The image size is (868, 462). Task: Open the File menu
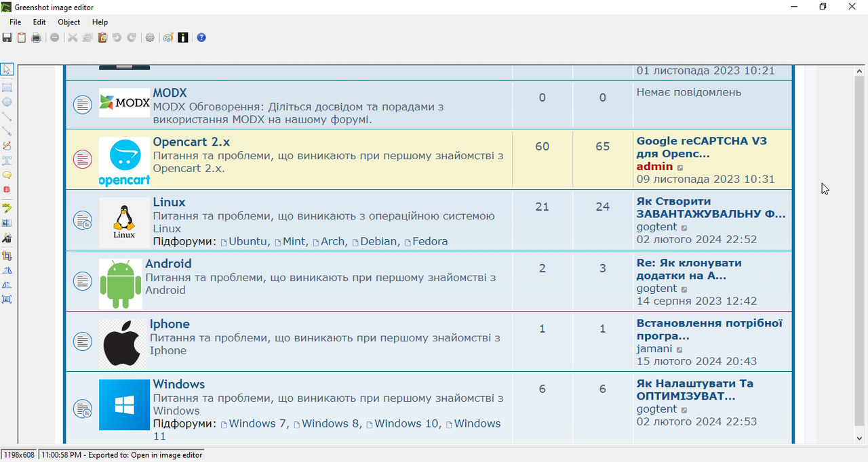(x=15, y=22)
